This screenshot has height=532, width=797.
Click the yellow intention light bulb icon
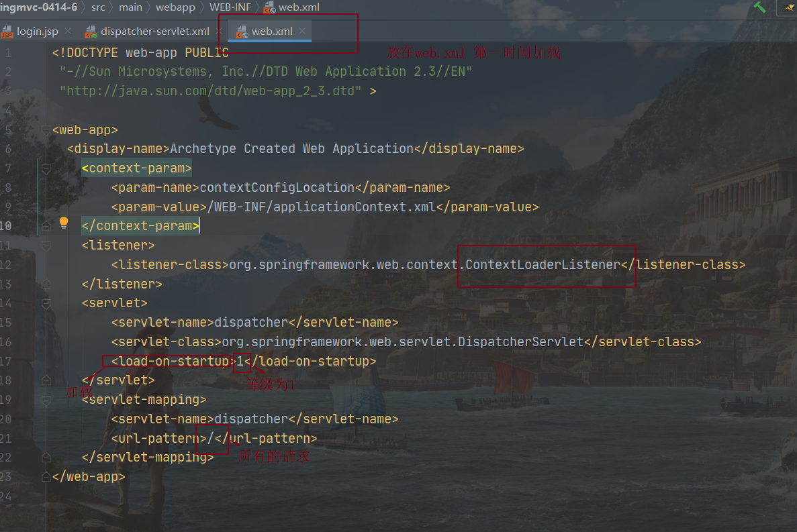pos(64,222)
